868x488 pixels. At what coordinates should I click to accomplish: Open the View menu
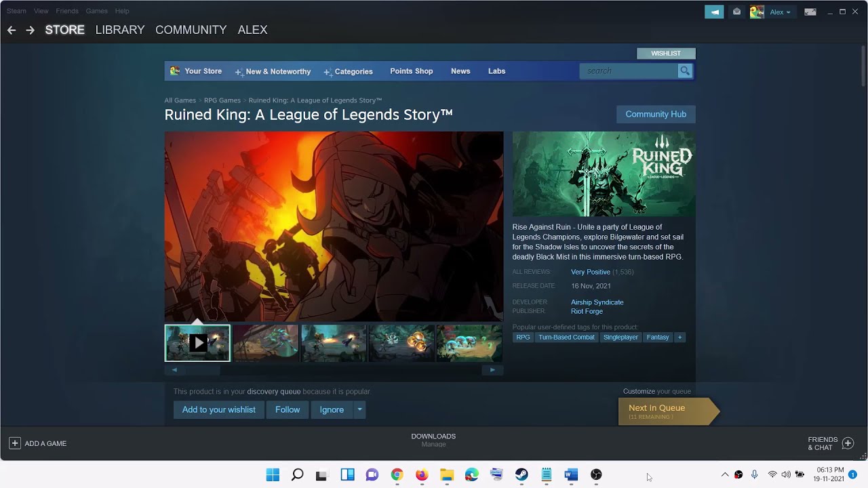41,11
